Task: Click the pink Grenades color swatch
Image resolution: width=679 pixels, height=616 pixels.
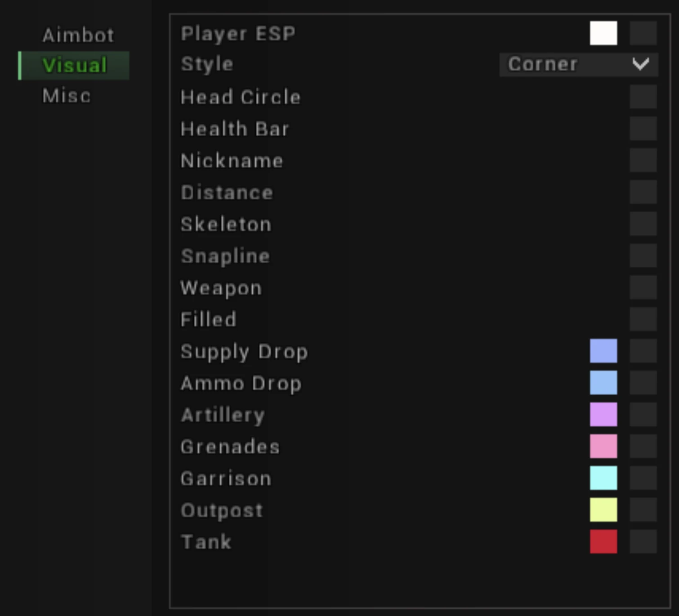Action: (x=603, y=446)
